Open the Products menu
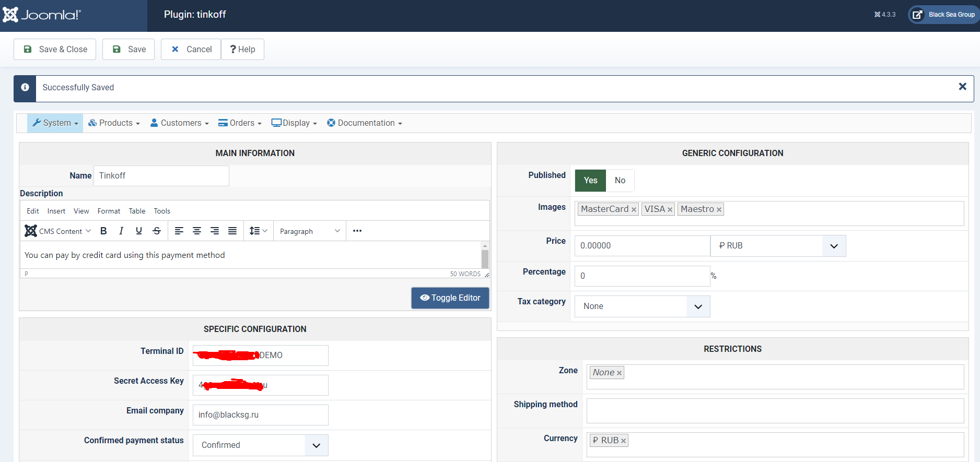The height and width of the screenshot is (462, 980). pos(114,123)
